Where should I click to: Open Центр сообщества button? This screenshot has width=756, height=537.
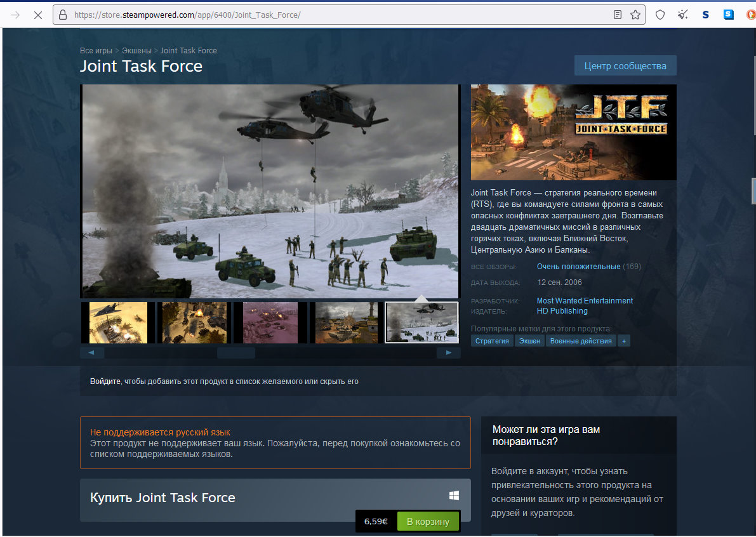(x=625, y=65)
